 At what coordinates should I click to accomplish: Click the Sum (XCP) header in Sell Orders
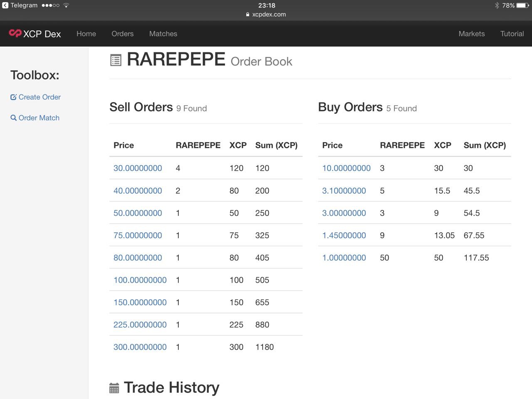tap(276, 145)
